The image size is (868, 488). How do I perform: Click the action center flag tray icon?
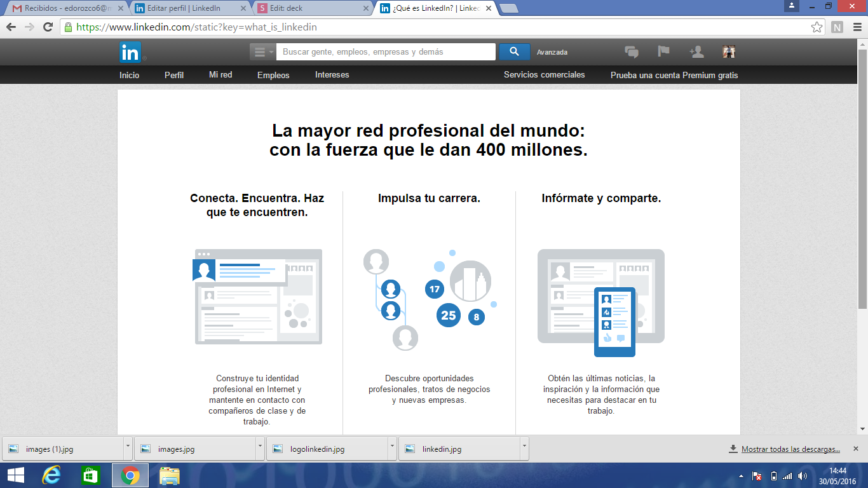click(x=757, y=476)
